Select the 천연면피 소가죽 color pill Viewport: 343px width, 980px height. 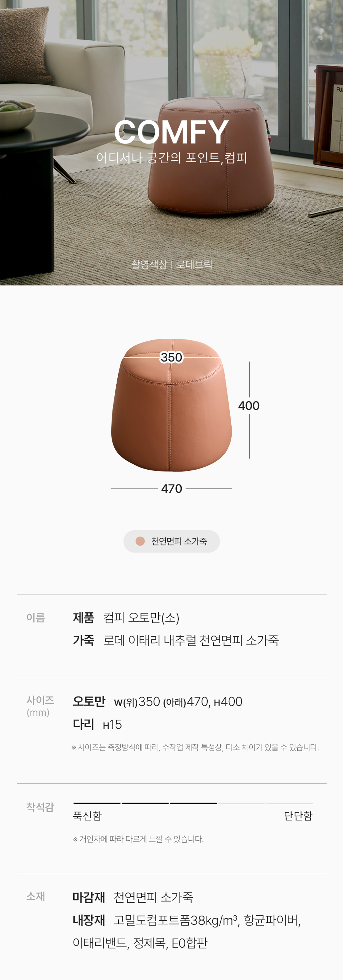pyautogui.click(x=171, y=541)
